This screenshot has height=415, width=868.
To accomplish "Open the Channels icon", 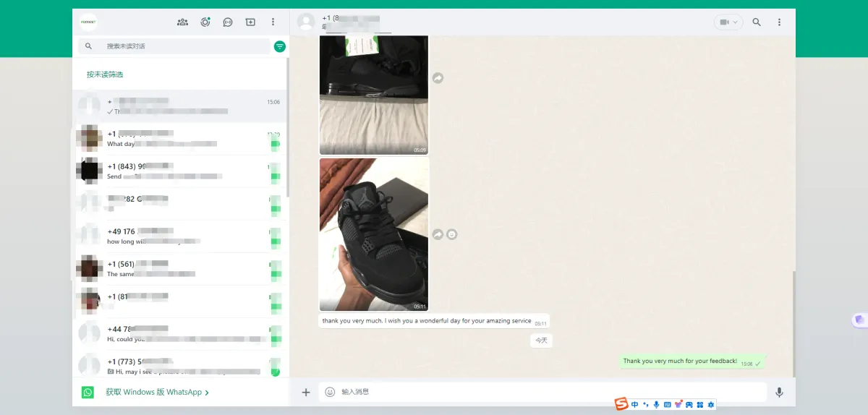I will pos(228,22).
